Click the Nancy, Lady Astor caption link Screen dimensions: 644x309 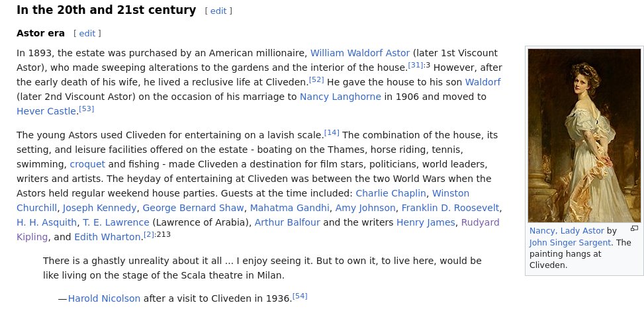[567, 231]
